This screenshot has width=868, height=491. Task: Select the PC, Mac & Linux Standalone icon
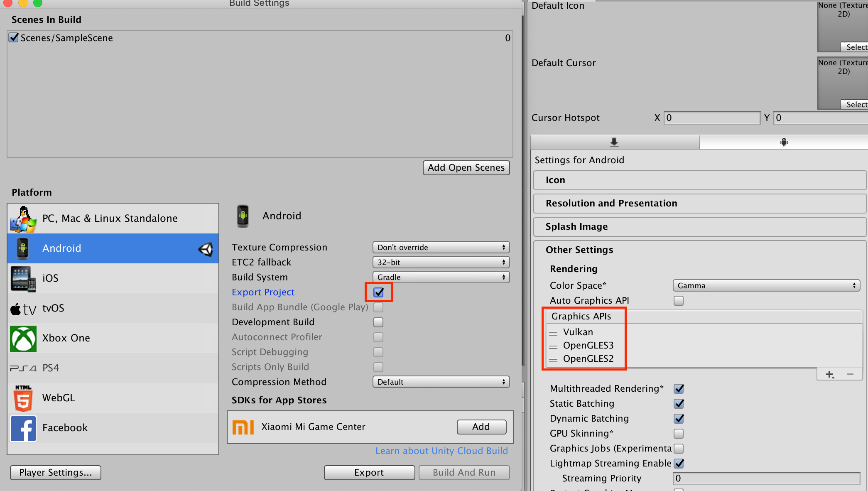(23, 218)
